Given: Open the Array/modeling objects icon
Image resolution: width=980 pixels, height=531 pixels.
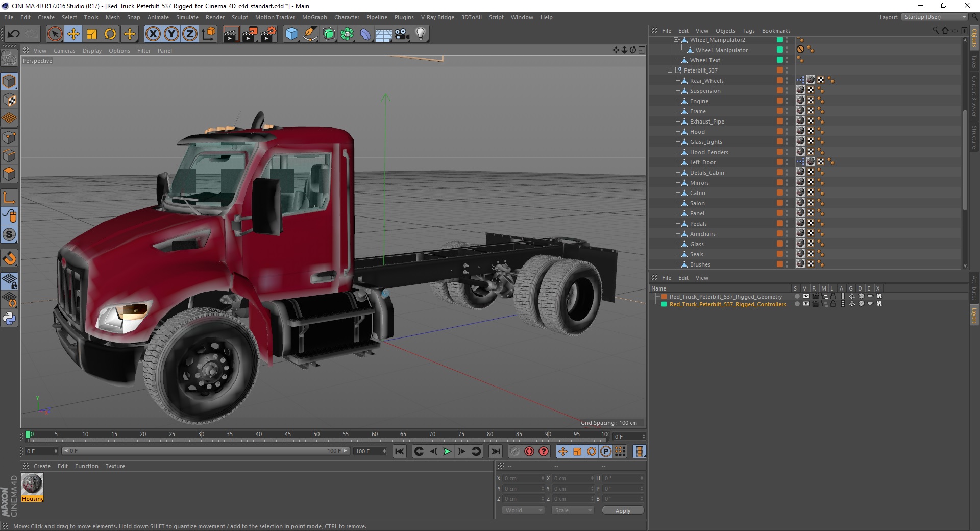Looking at the screenshot, I should [x=347, y=34].
